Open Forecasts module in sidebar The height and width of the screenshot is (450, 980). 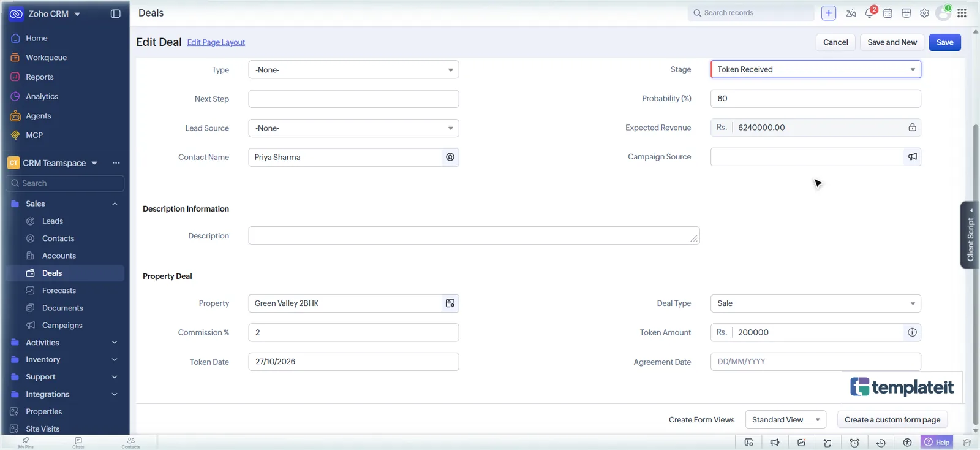[59, 291]
